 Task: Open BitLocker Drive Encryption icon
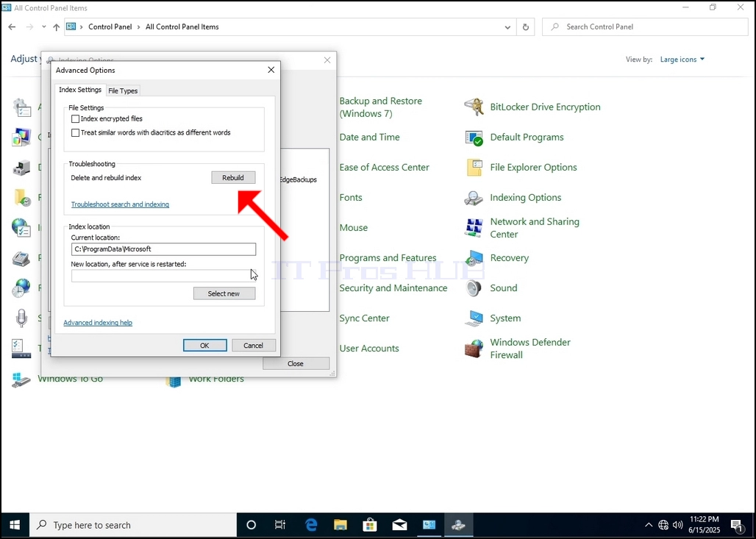[474, 107]
